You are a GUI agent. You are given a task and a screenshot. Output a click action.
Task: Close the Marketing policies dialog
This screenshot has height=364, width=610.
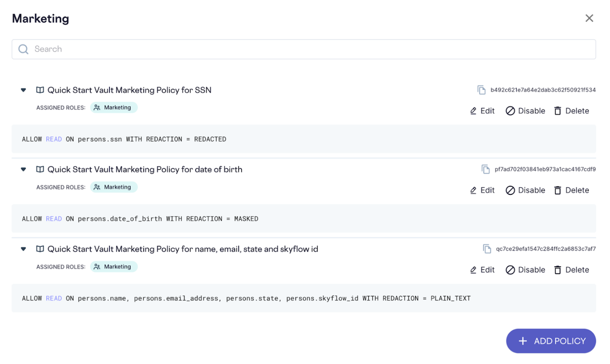[x=589, y=18]
